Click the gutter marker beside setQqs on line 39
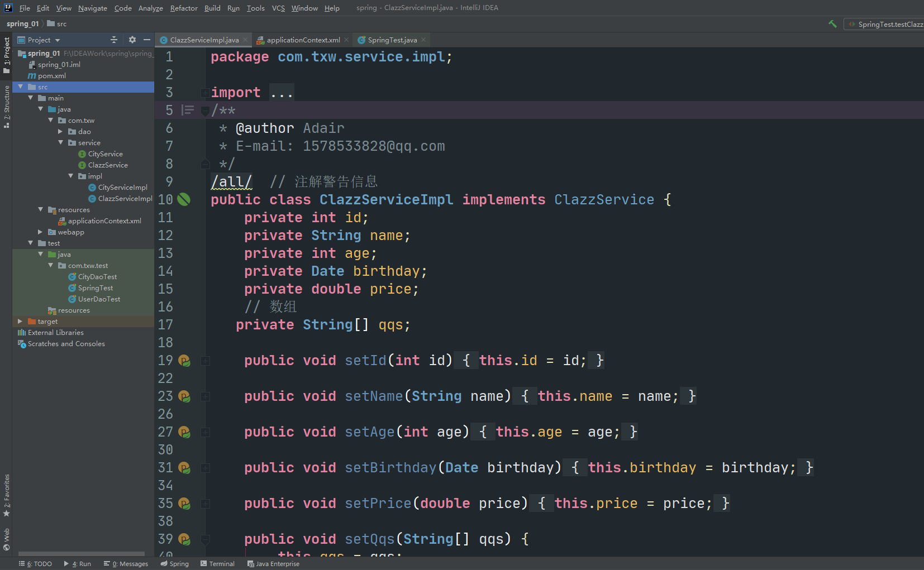The height and width of the screenshot is (570, 924). pyautogui.click(x=184, y=539)
